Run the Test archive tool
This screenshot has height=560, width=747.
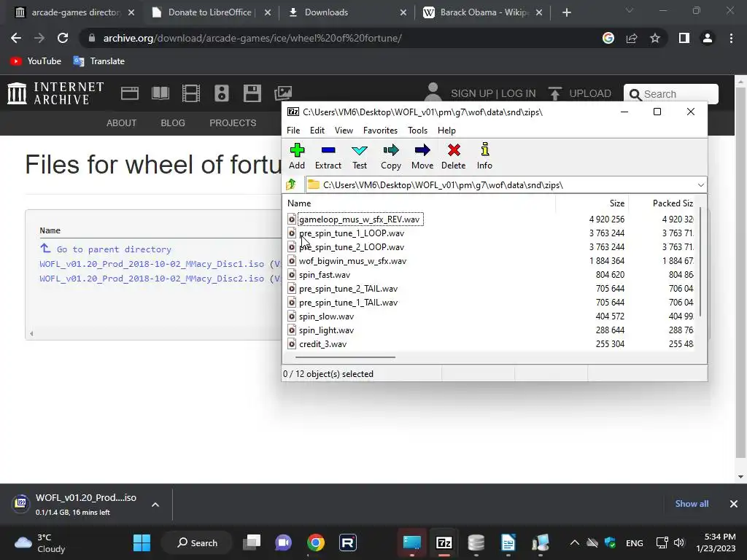click(x=359, y=156)
